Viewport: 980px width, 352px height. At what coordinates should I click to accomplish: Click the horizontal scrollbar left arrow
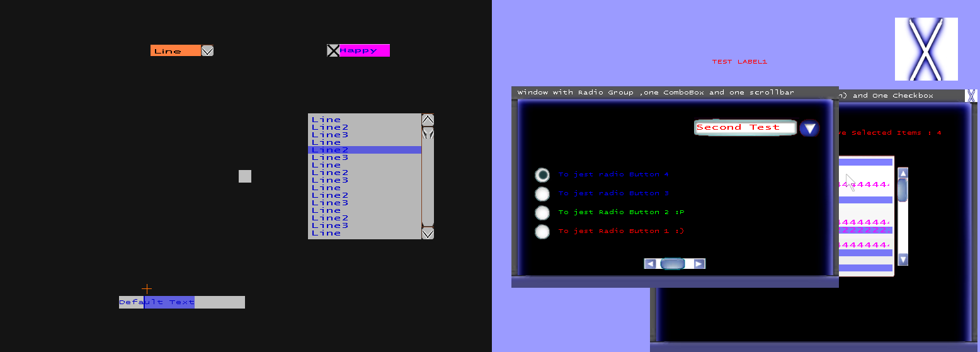[x=651, y=264]
